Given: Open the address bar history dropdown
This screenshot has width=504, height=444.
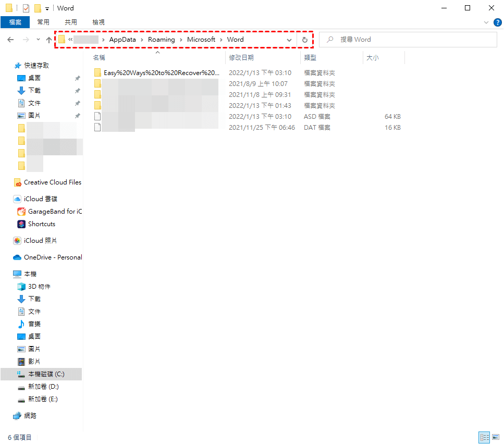Looking at the screenshot, I should (x=289, y=40).
